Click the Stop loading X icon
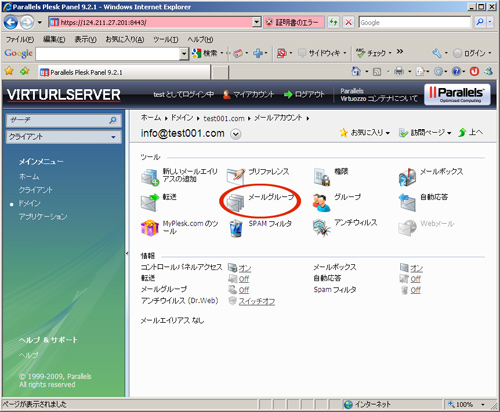Viewport: 500px width, 412px height. (348, 22)
